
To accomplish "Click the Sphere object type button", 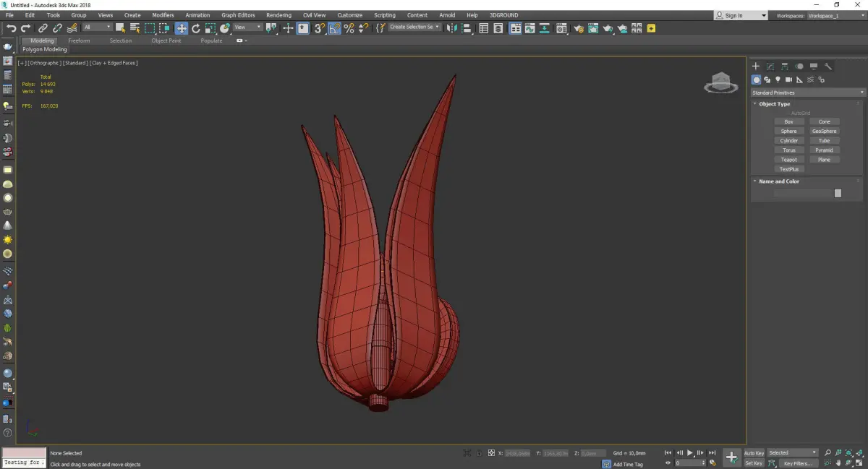I will [789, 132].
